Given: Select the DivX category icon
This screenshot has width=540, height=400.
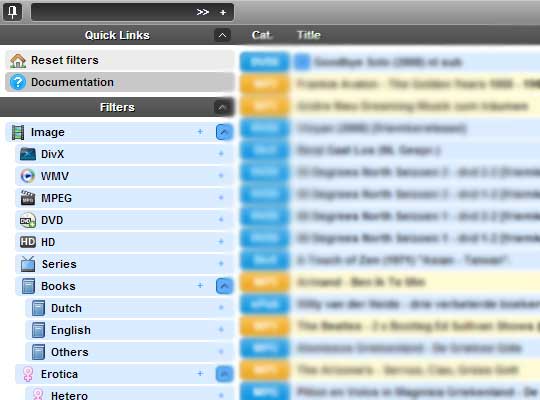Looking at the screenshot, I should [28, 154].
